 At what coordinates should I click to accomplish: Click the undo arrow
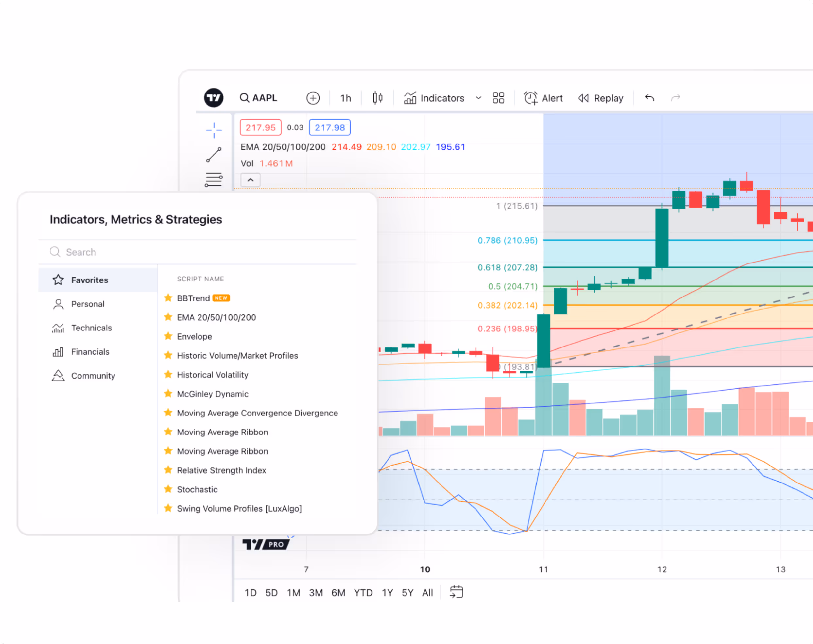(x=650, y=98)
